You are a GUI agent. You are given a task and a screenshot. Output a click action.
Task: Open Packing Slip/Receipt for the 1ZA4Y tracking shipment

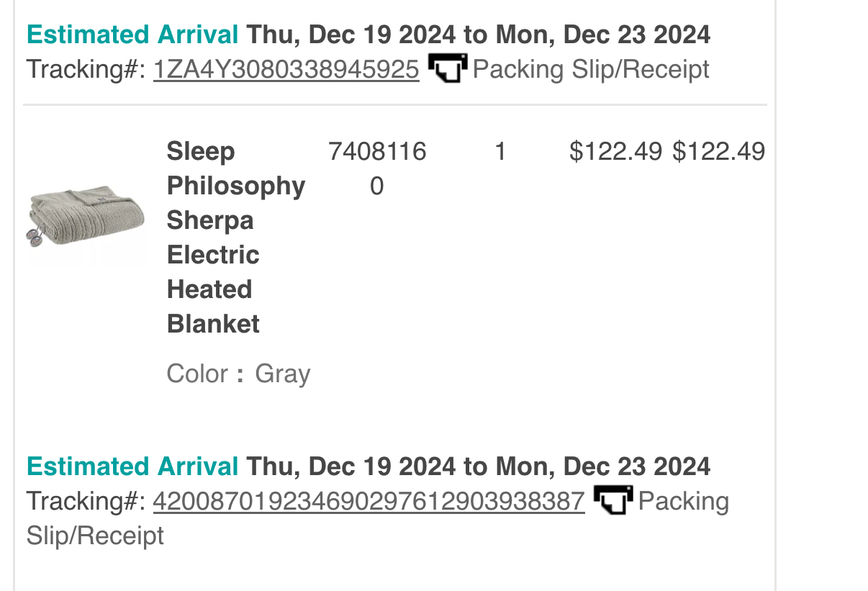[591, 69]
